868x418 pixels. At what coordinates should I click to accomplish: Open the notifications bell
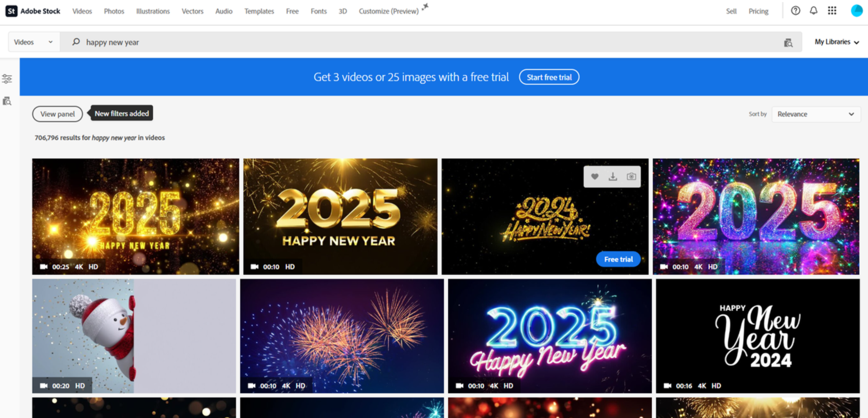(813, 11)
